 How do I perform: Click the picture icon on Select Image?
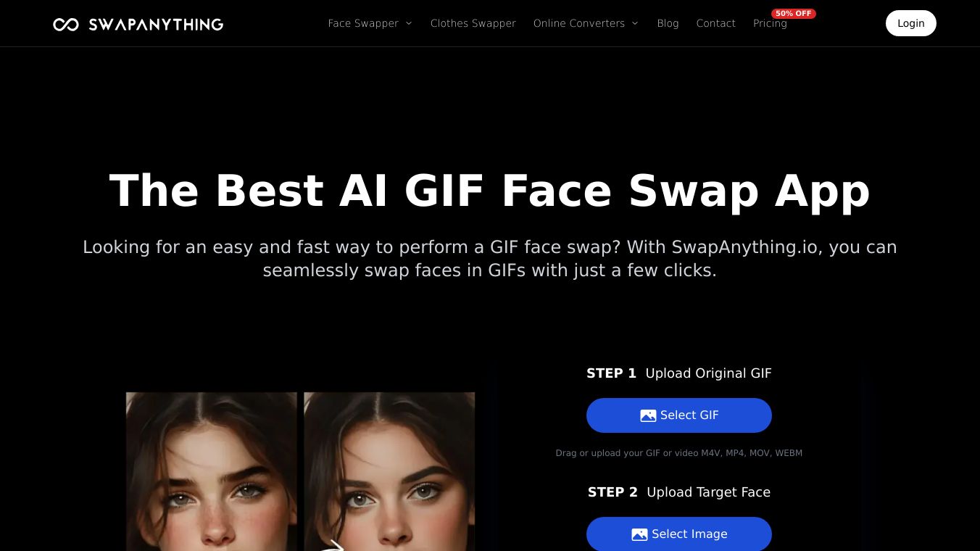(639, 534)
